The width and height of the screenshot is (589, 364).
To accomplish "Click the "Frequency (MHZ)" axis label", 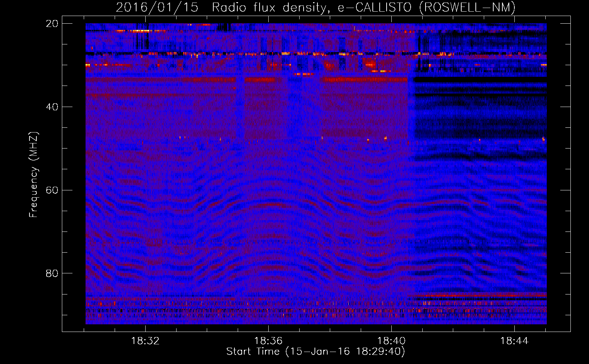I will (x=33, y=175).
